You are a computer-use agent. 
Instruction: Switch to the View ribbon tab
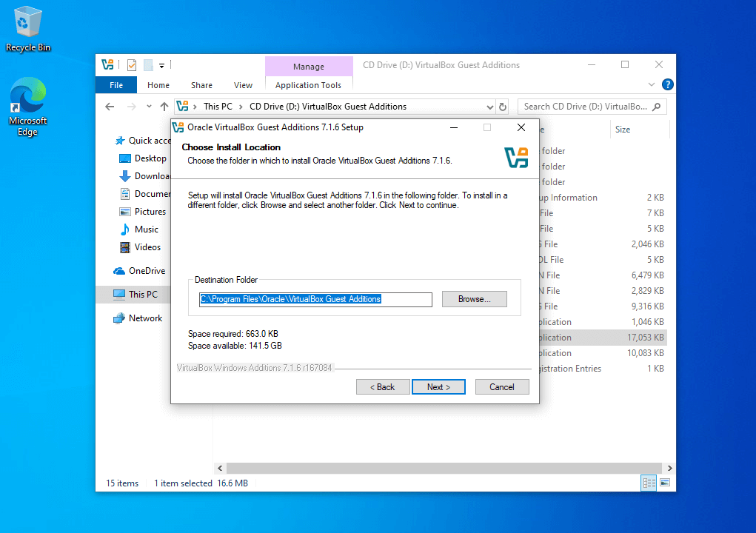[x=243, y=85]
